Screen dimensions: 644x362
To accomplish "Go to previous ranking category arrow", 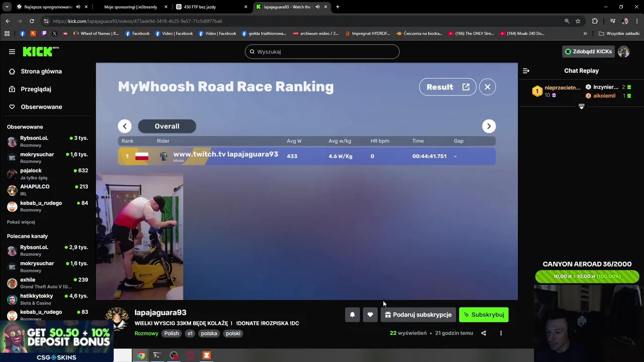I will tap(125, 126).
